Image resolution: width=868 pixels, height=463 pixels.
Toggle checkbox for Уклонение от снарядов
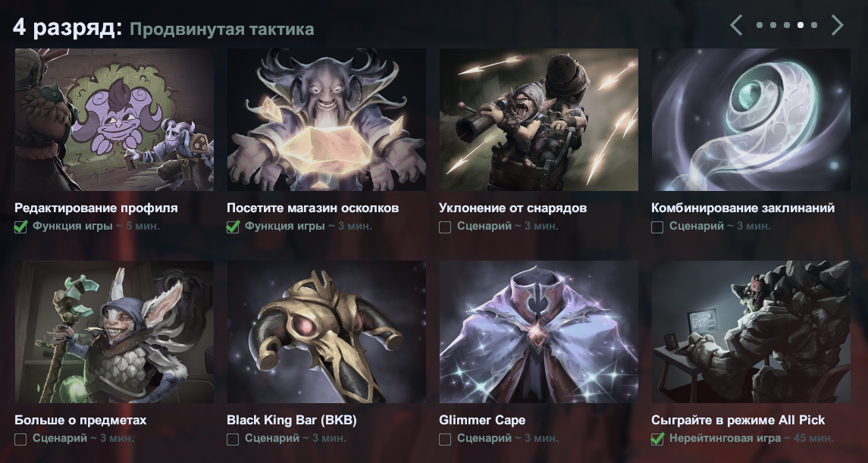point(445,227)
